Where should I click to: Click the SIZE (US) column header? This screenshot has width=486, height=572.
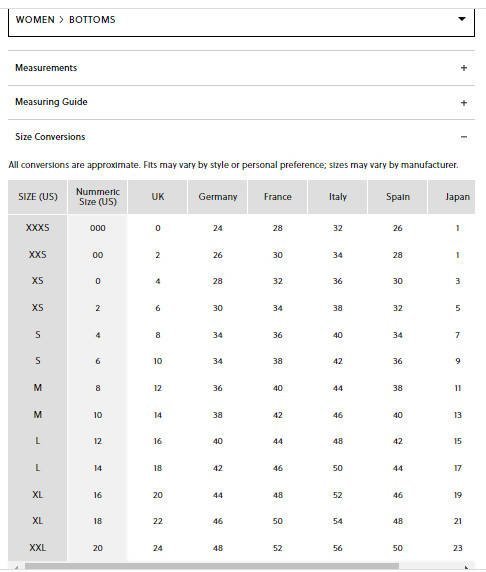[x=38, y=197]
